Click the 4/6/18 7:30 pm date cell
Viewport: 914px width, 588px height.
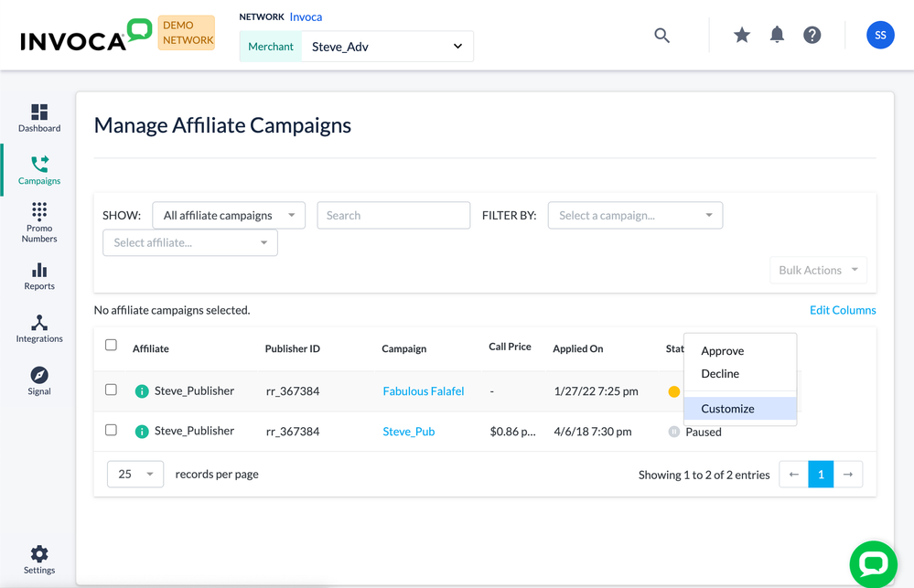(x=592, y=432)
